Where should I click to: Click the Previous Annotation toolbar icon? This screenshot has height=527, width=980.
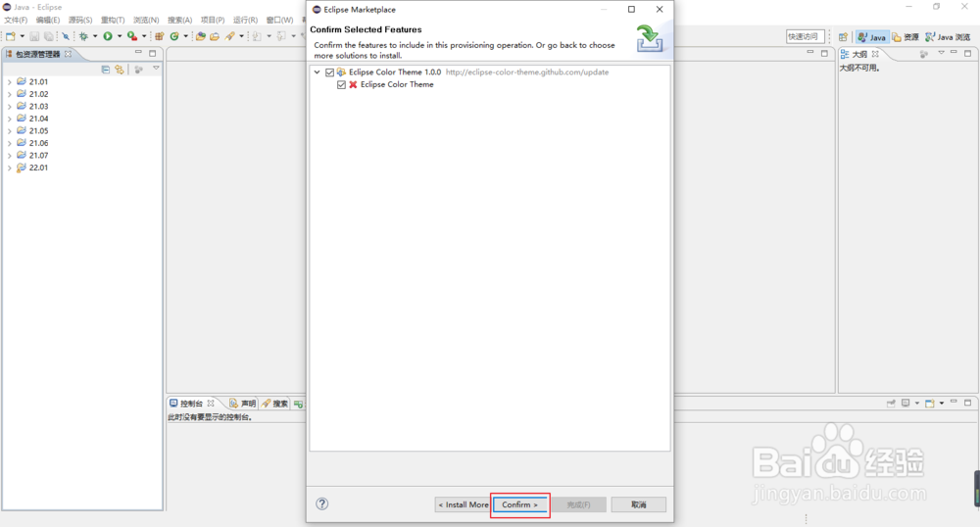point(281,36)
